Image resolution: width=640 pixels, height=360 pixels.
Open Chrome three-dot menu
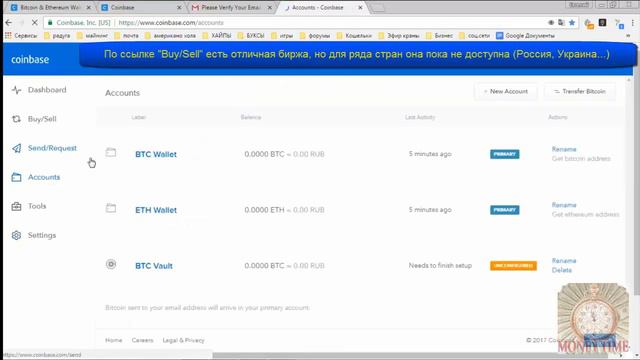[x=633, y=22]
